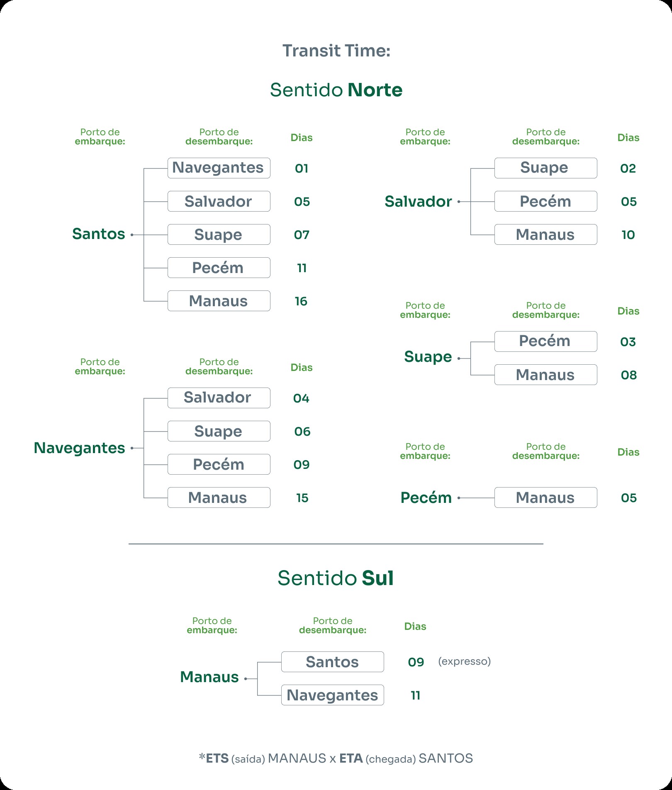Select the Pecém box under Suape
The image size is (672, 790).
[x=546, y=341]
